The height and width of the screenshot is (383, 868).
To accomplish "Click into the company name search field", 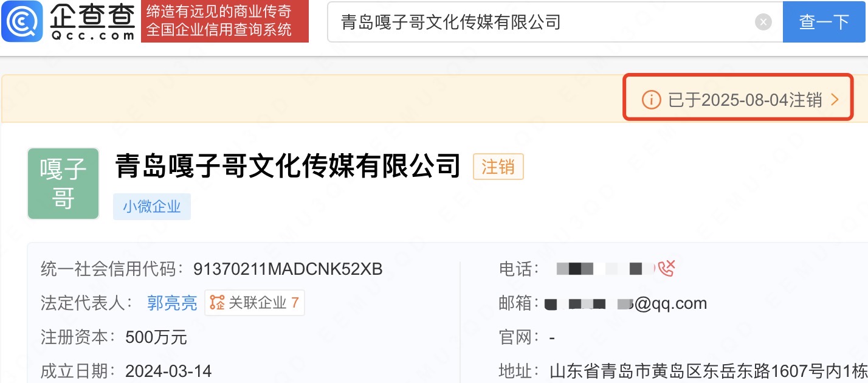I will click(x=541, y=22).
